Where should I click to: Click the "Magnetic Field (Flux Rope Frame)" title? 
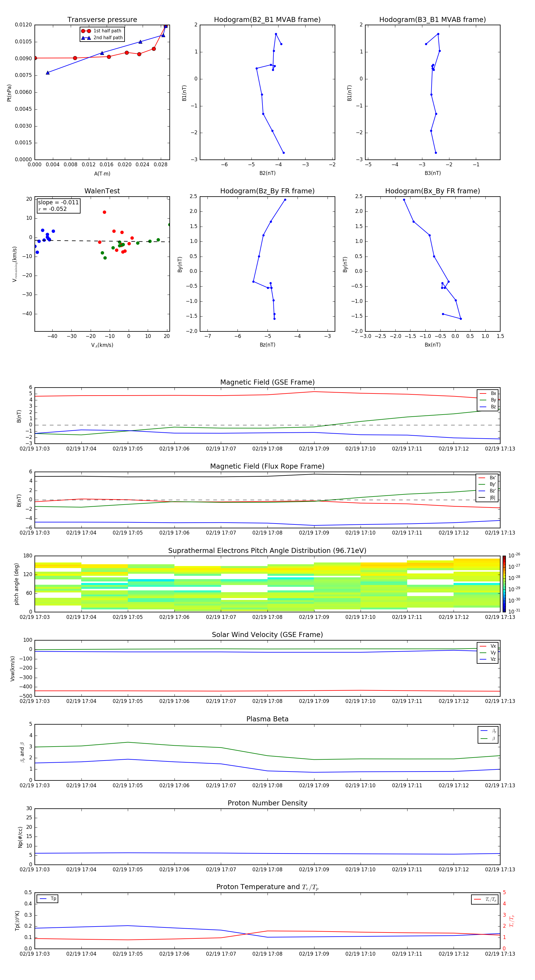[x=267, y=467]
